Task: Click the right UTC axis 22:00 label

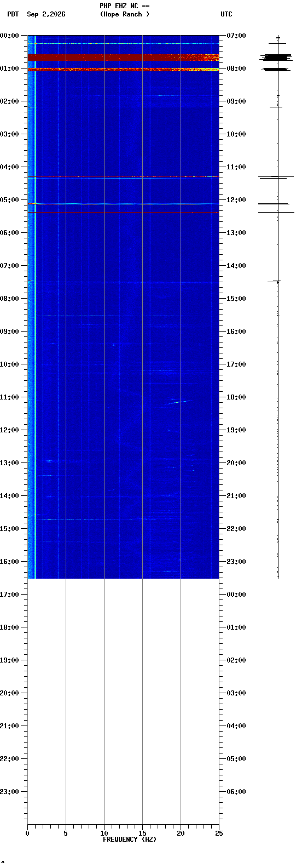Action: (x=236, y=529)
